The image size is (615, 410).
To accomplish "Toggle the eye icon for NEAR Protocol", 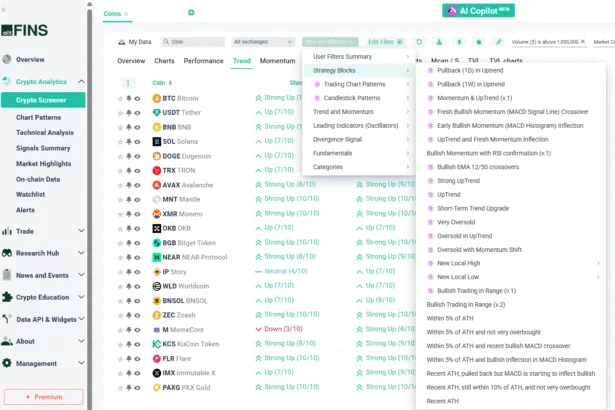I will point(138,257).
